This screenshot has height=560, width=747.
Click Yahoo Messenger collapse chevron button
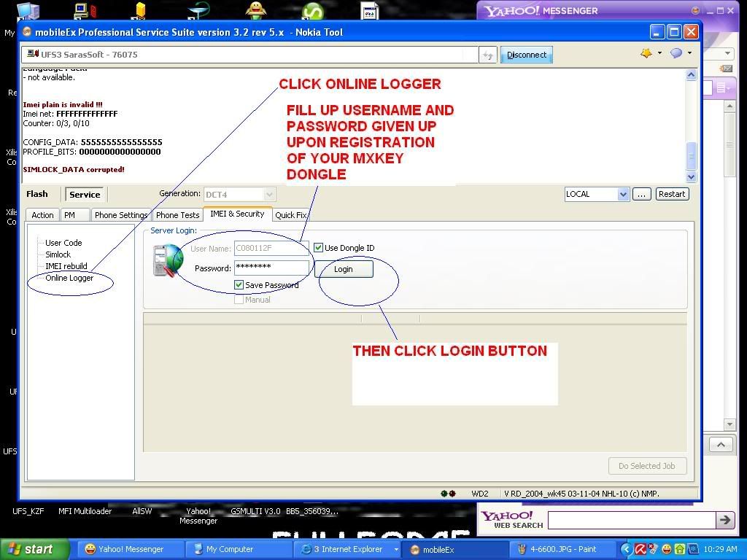coord(721,444)
